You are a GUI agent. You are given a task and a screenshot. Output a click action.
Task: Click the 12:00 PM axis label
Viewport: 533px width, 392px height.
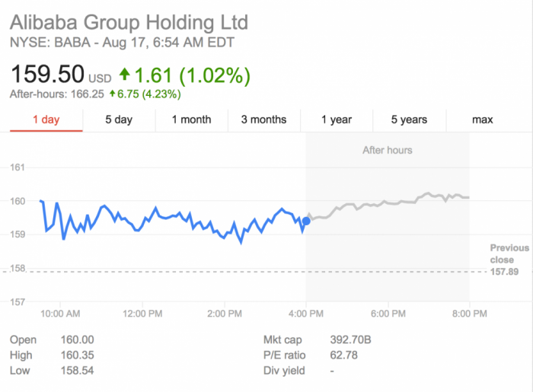(142, 313)
